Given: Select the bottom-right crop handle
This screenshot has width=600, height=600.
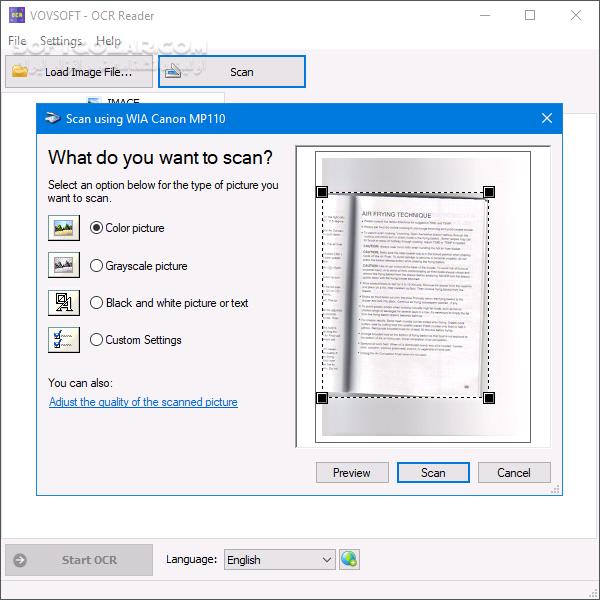Looking at the screenshot, I should (489, 398).
